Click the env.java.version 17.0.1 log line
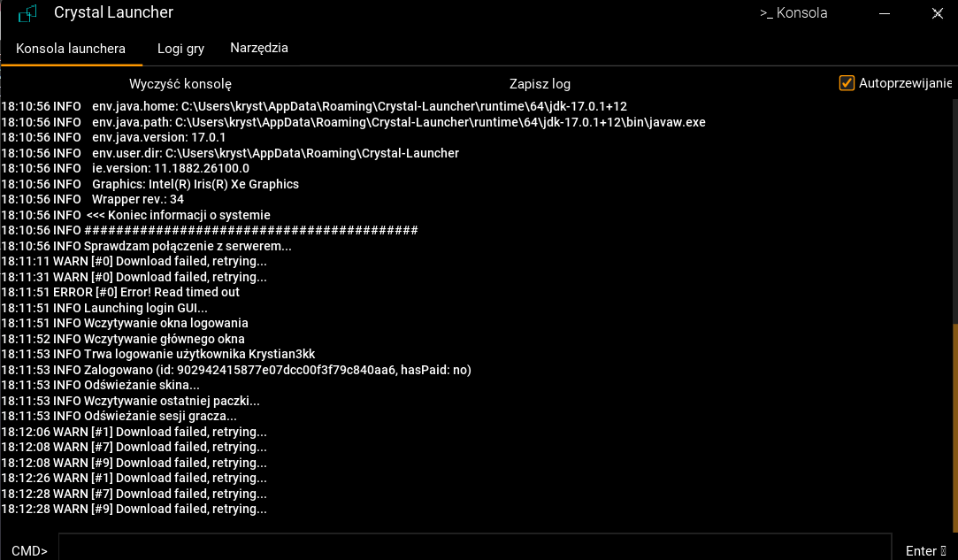This screenshot has height=560, width=958. [x=114, y=137]
